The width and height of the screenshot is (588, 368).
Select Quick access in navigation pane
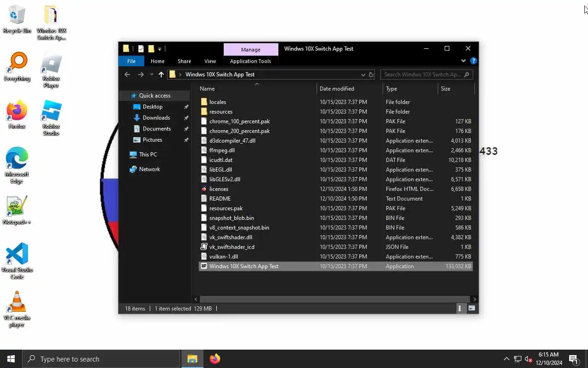tap(154, 96)
